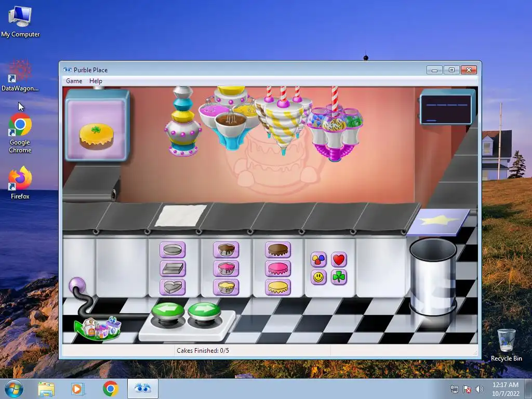Apply the yellow icing button
This screenshot has height=399, width=532.
(x=278, y=287)
